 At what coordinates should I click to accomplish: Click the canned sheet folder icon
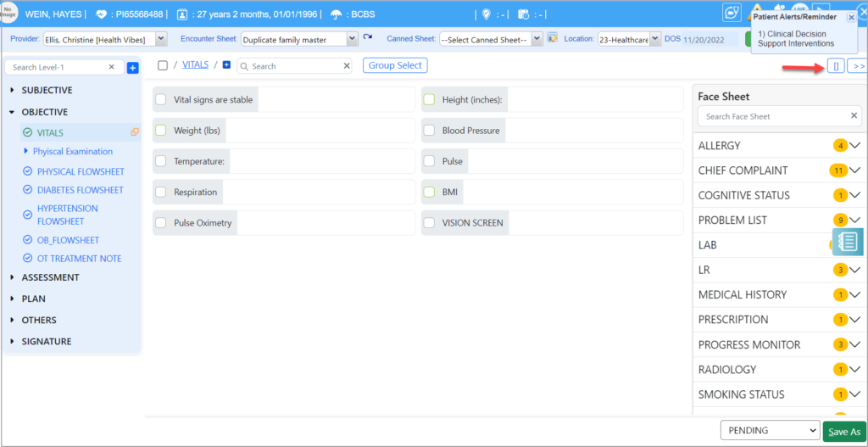[553, 38]
